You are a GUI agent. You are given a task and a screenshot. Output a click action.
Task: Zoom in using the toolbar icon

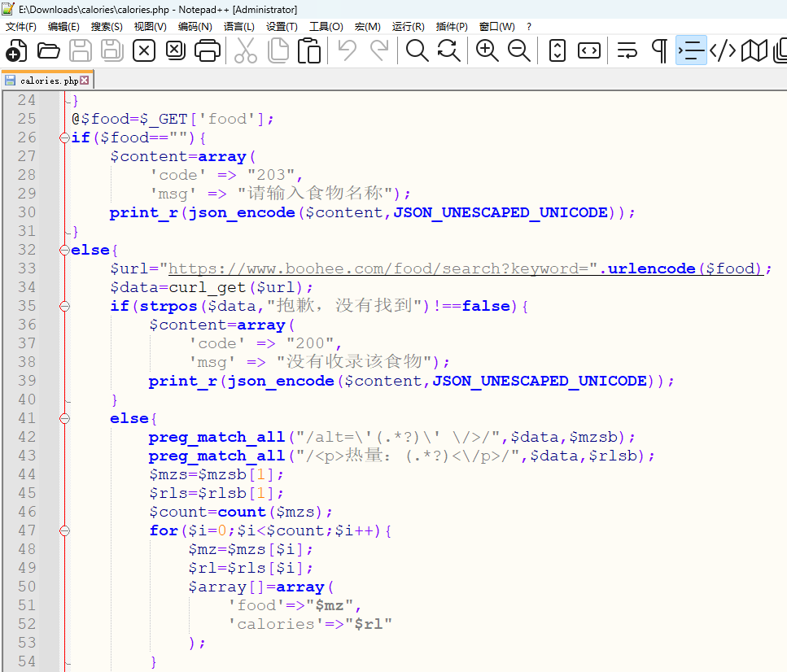click(488, 51)
